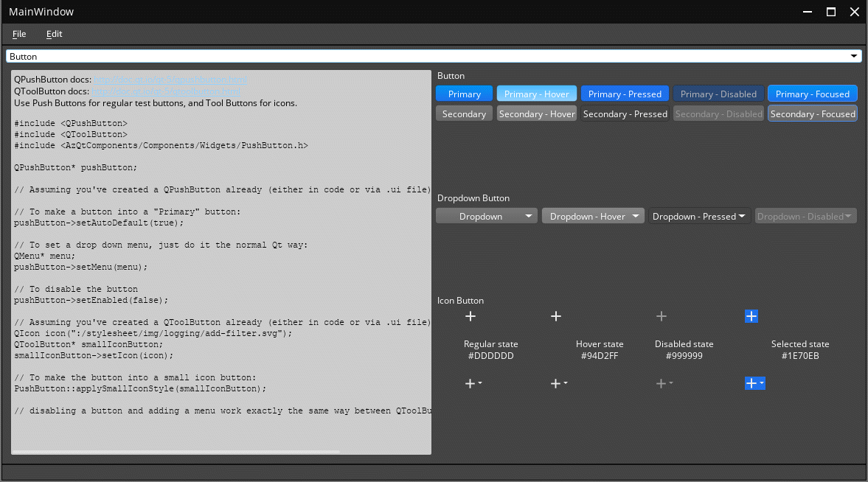Screen dimensions: 868x482
Task: Open the Edit menu
Action: click(54, 34)
